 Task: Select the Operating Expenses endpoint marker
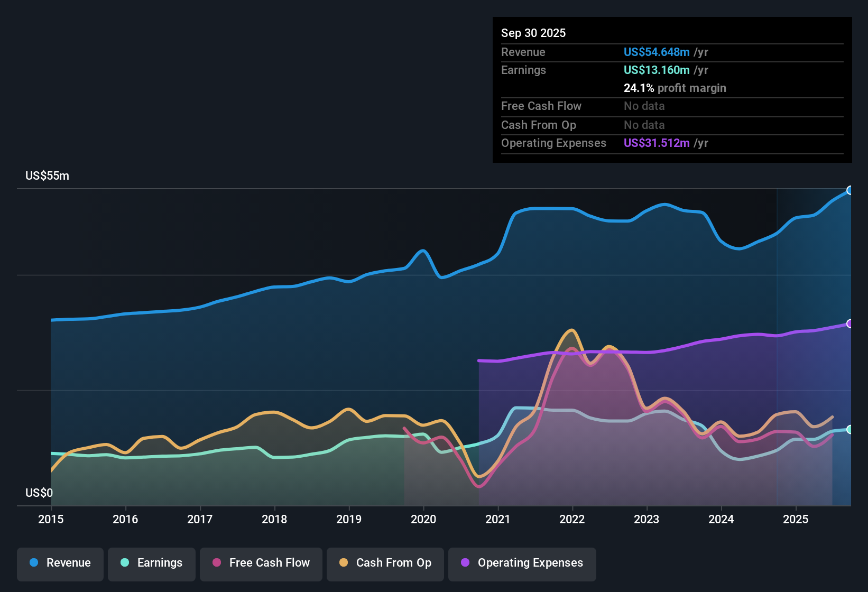[x=849, y=324]
